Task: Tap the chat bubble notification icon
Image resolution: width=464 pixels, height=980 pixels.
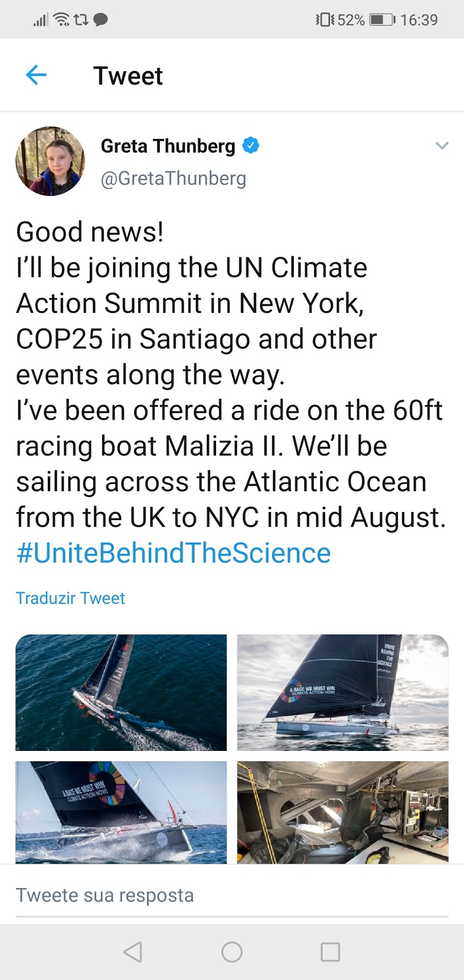Action: pos(100,20)
